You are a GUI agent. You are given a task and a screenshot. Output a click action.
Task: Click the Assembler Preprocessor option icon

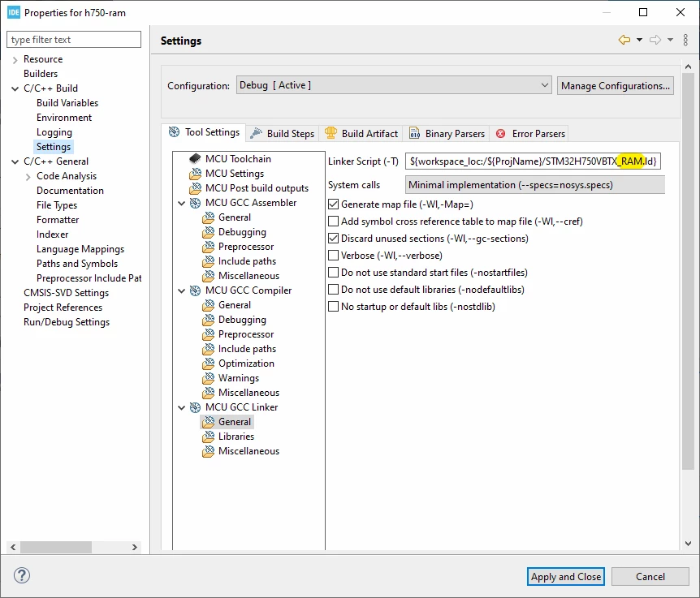[x=208, y=247]
